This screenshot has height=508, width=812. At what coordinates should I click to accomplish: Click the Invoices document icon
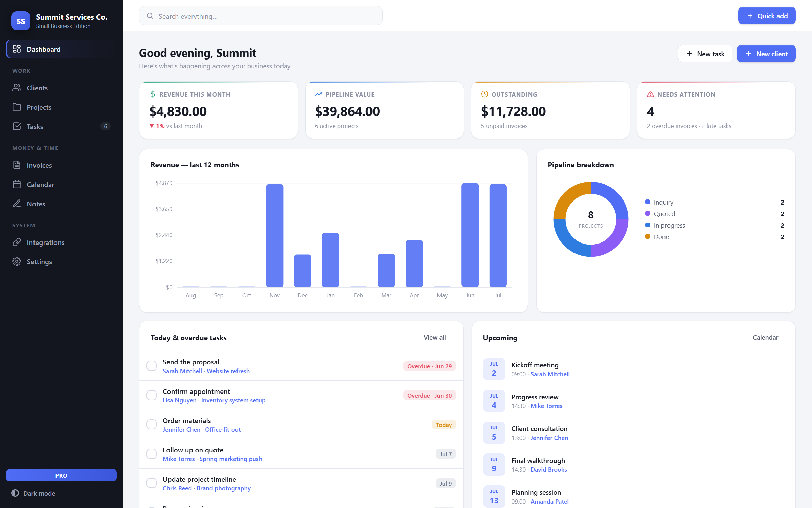tap(17, 165)
